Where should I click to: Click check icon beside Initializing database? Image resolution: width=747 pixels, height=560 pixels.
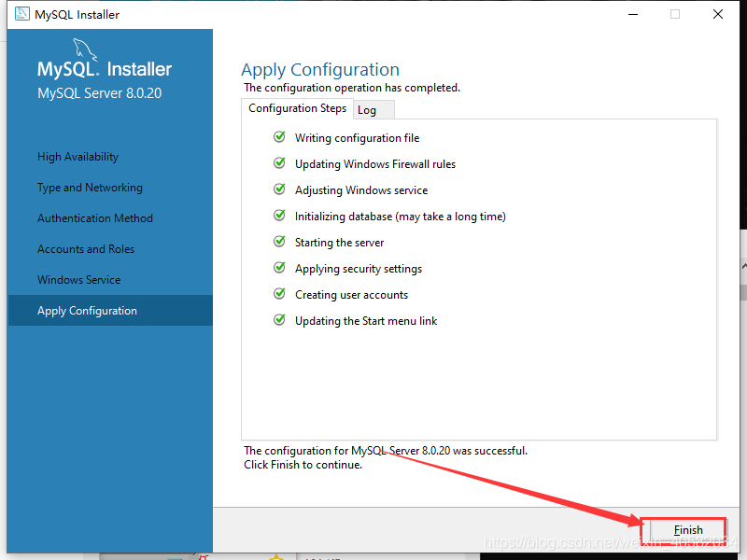point(279,216)
